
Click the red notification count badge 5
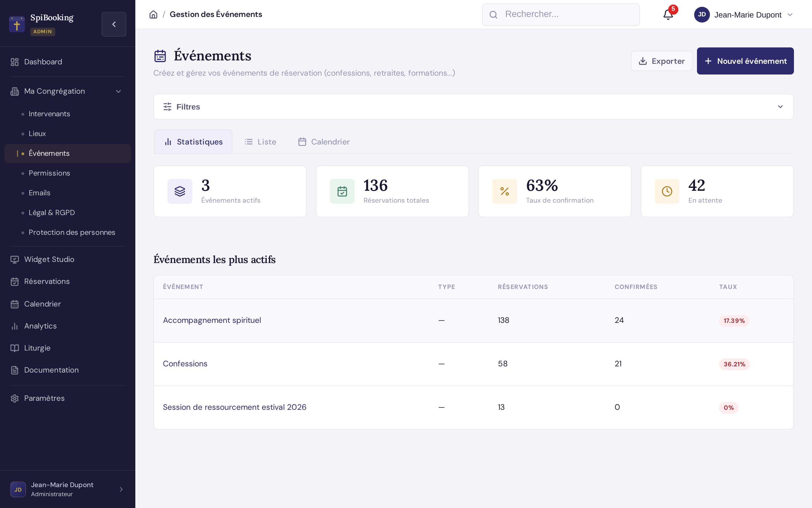pos(673,9)
